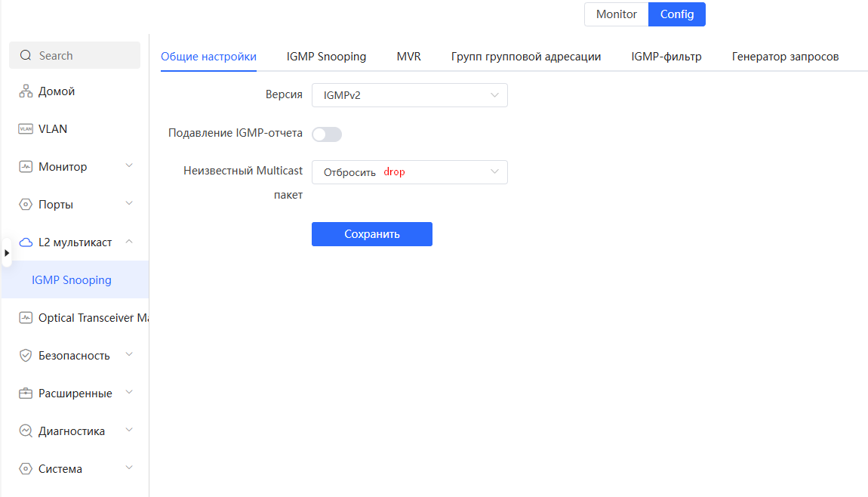Click the Безопасность shield icon
The width and height of the screenshot is (868, 497).
(26, 356)
